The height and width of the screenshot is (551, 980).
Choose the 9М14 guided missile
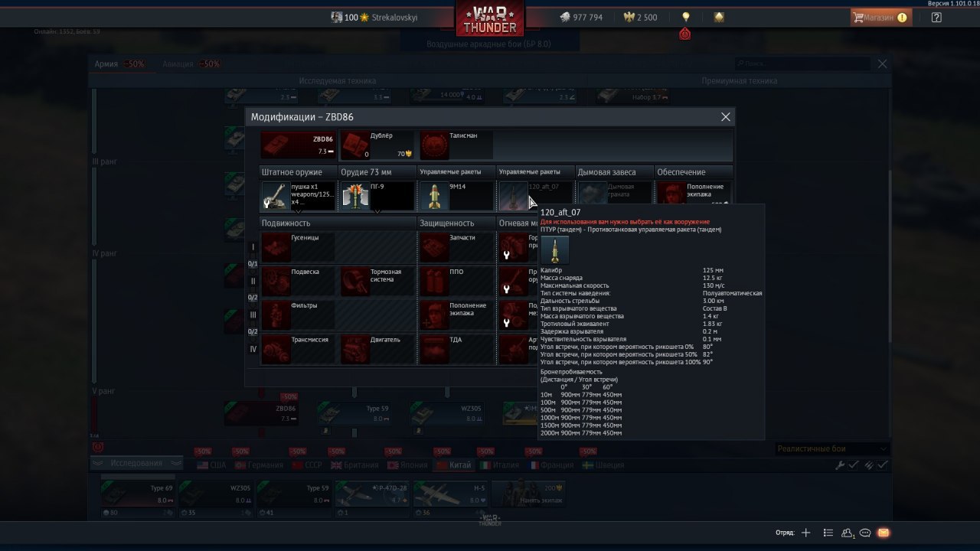coord(456,195)
